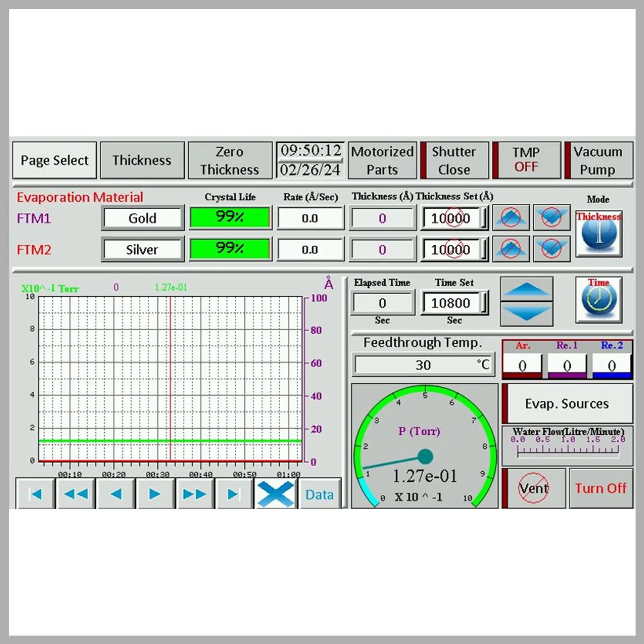644x644 pixels.
Task: Edit the Time Set field 10800
Action: point(454,303)
